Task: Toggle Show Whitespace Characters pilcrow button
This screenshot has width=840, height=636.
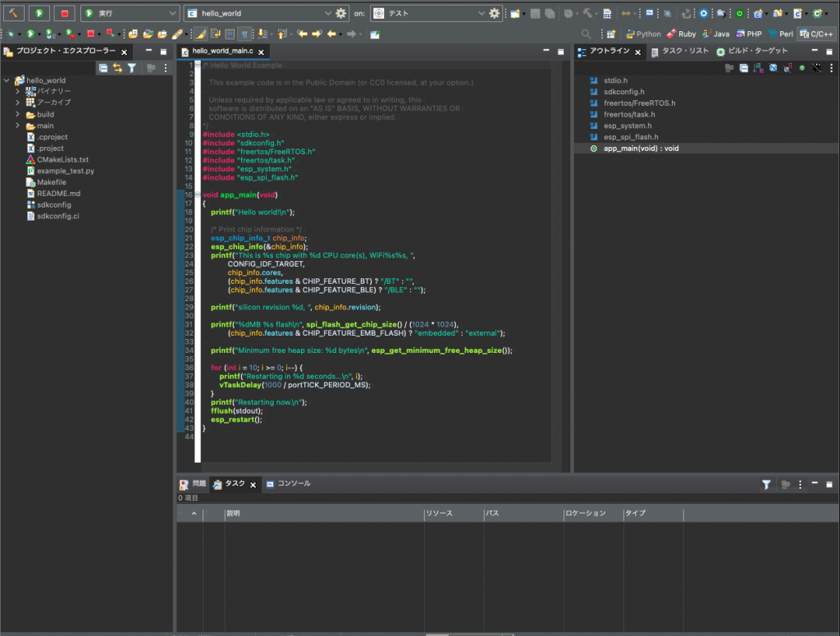Action: click(245, 34)
